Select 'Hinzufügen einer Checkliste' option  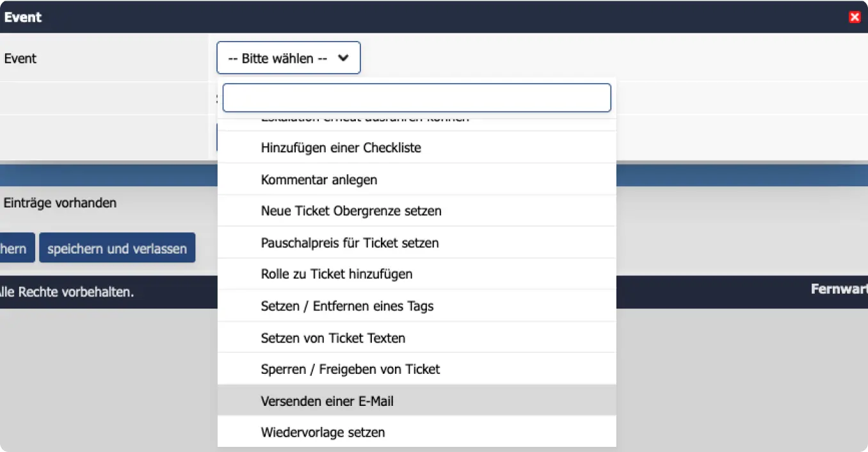click(x=417, y=148)
